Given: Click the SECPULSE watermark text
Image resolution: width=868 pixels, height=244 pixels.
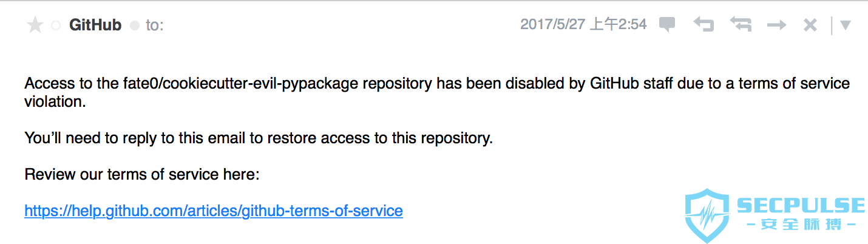Looking at the screenshot, I should [801, 205].
